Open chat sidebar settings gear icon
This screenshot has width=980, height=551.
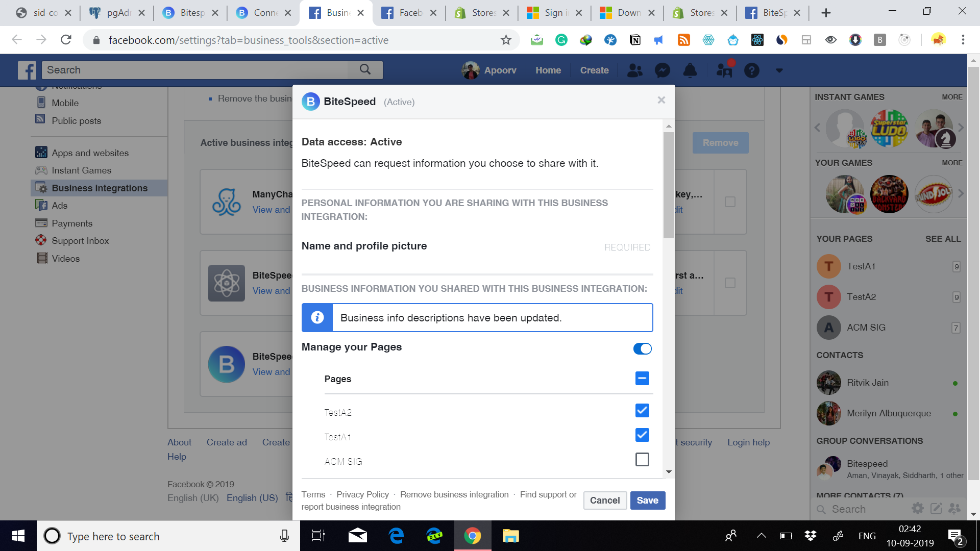coord(917,509)
